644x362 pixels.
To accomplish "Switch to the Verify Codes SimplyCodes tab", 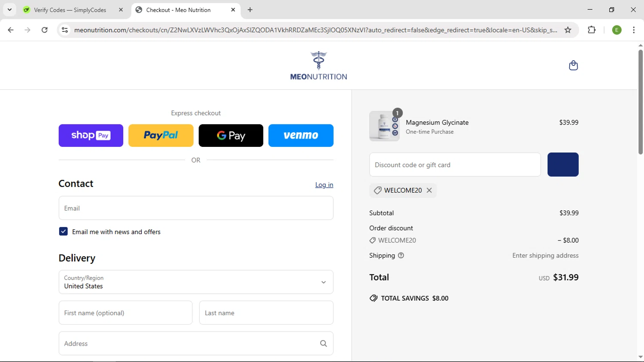I will (x=70, y=10).
